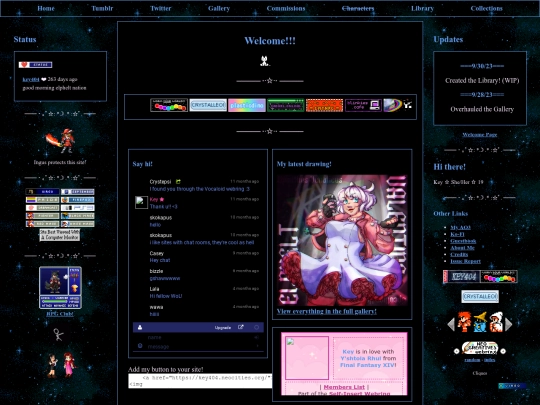Screen dimensions: 540x405
Task: Open the Guestbook link
Action: pos(463,241)
